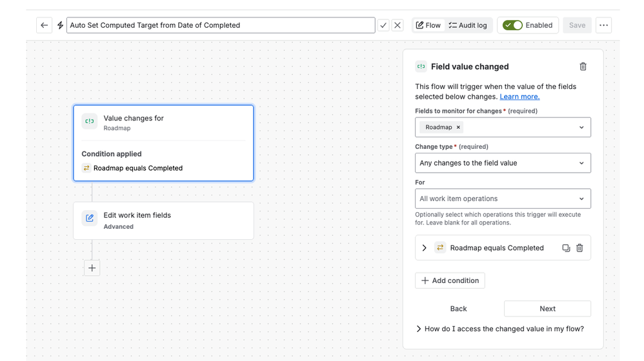Toggle the Enabled switch off
This screenshot has width=644, height=361.
(512, 25)
